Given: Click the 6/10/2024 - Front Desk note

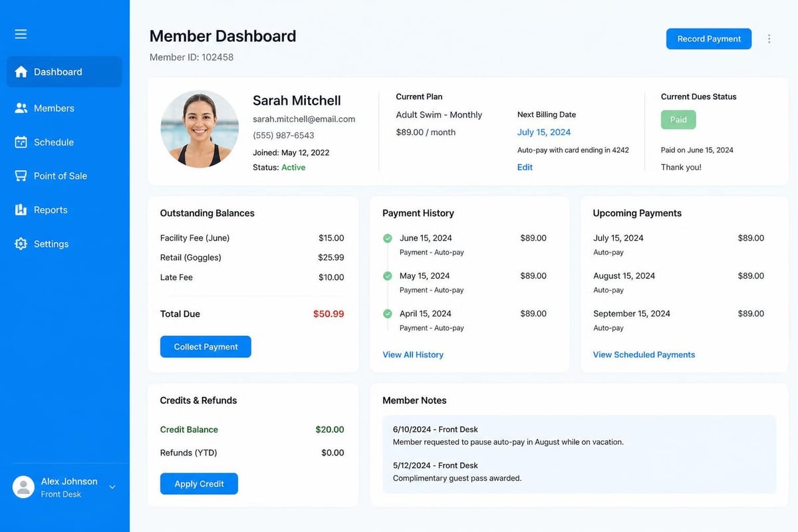Looking at the screenshot, I should click(508, 436).
